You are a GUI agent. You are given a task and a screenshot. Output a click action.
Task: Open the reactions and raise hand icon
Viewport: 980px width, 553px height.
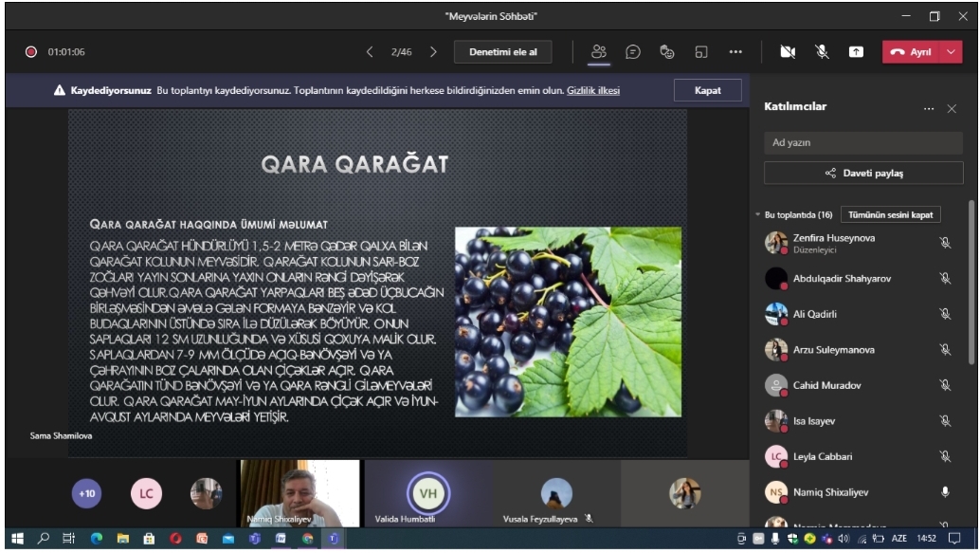(666, 52)
